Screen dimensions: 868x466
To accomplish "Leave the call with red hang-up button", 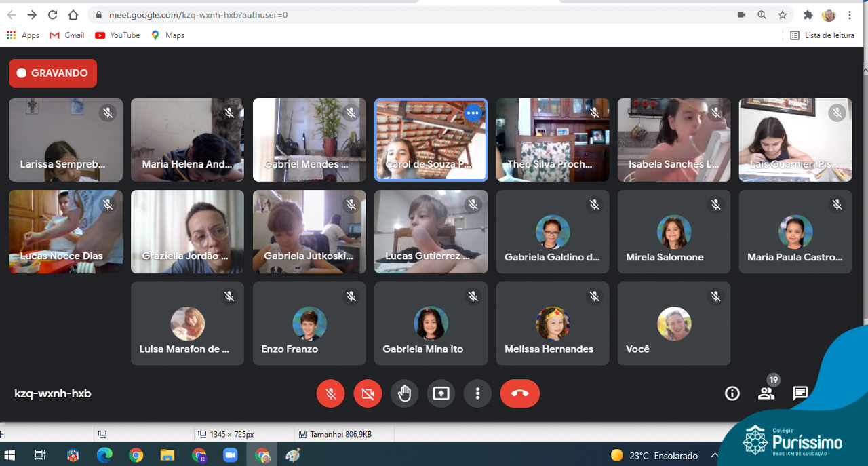I will [520, 393].
